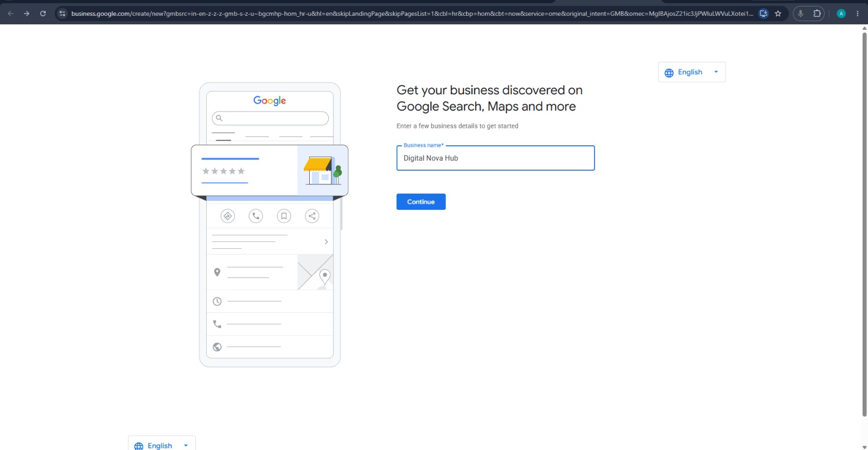The width and height of the screenshot is (868, 450).
Task: Click the "Get your business discovered" heading
Action: click(x=489, y=98)
